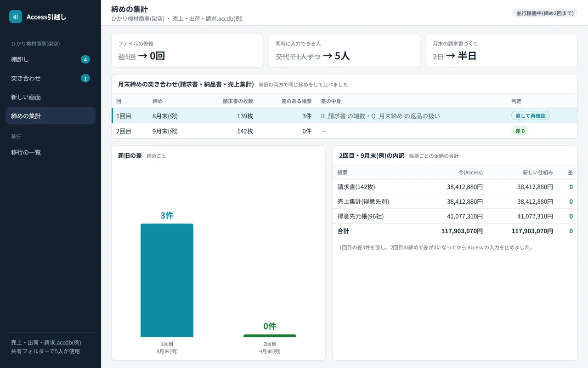Click the 合計 row label
The height and width of the screenshot is (368, 588).
click(x=343, y=231)
